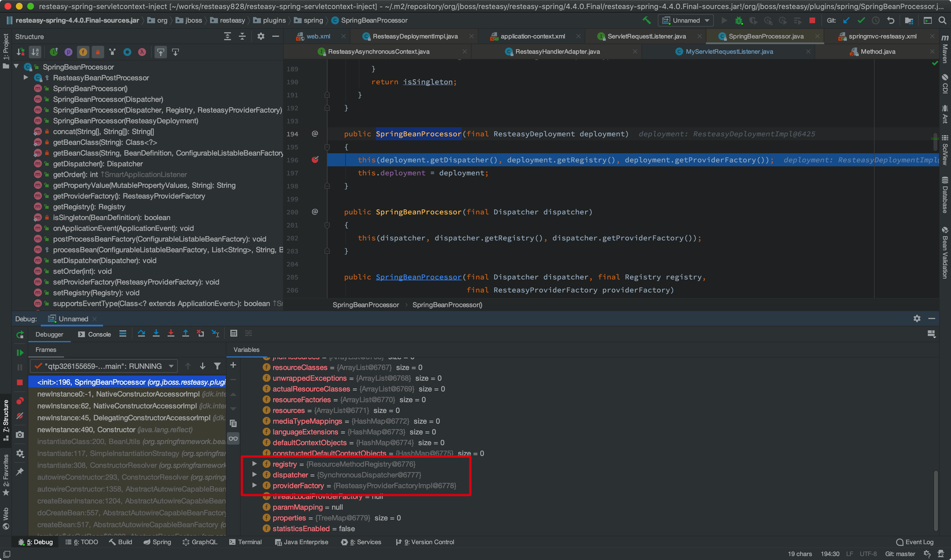Expand RestesasyBeanPostProcessor tree node
This screenshot has height=560, width=951.
(x=26, y=78)
